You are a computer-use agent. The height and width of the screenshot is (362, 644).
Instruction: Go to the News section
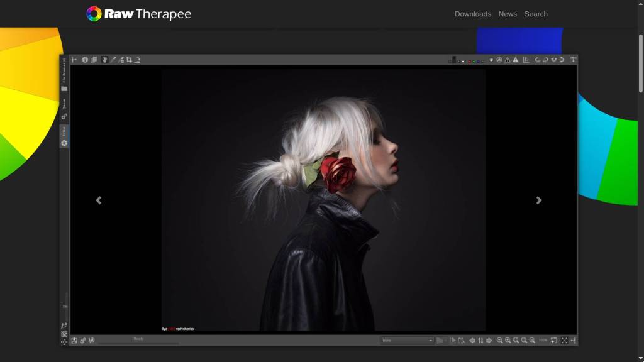(x=508, y=14)
